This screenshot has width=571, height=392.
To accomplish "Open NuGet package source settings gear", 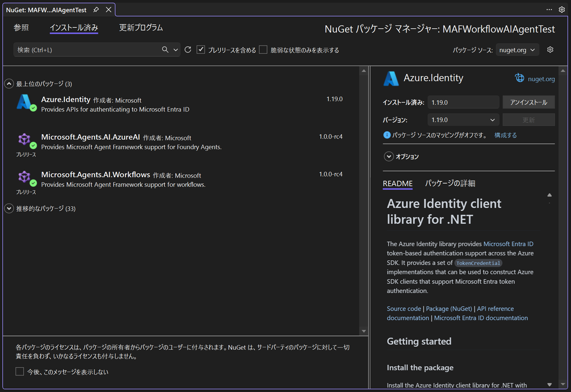I will [x=550, y=50].
